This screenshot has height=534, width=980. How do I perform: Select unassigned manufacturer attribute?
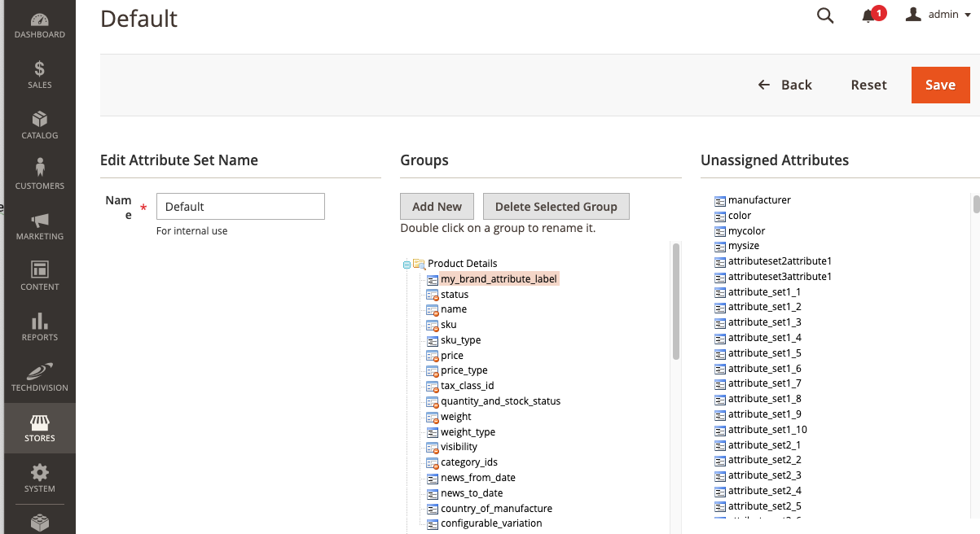pyautogui.click(x=759, y=200)
